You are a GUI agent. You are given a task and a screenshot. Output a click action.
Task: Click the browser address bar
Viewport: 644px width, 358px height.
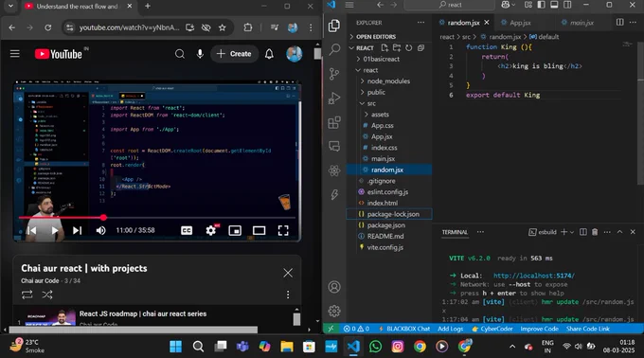click(x=129, y=27)
